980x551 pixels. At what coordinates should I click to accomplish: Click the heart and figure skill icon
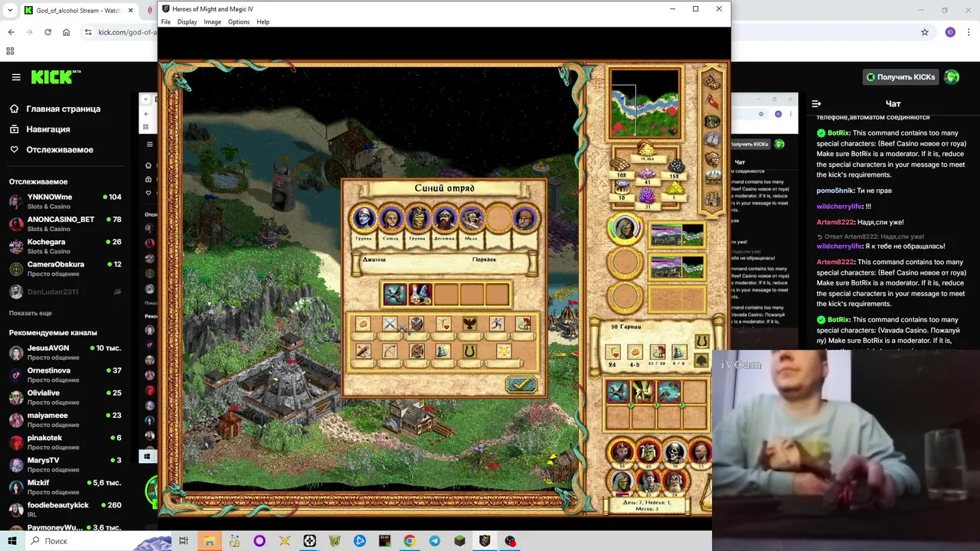(443, 324)
